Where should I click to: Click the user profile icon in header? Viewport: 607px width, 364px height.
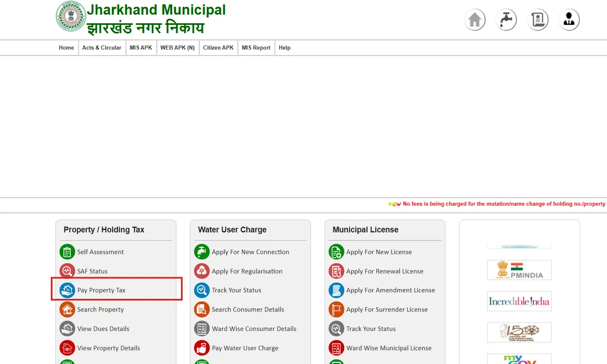pyautogui.click(x=569, y=20)
